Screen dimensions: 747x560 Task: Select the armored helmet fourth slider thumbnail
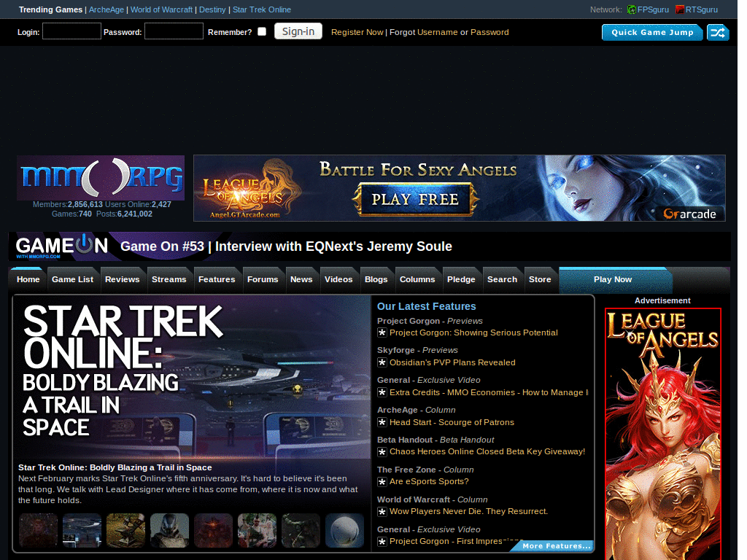pos(169,530)
